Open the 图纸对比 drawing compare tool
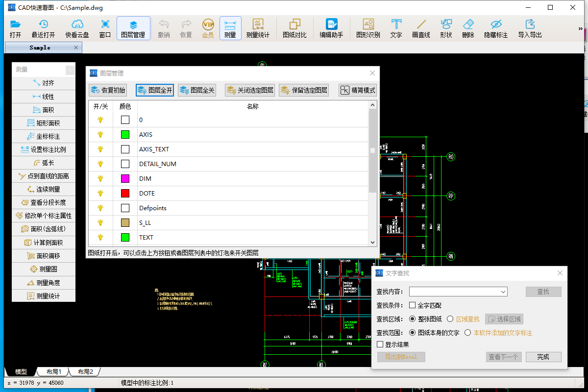The image size is (588, 392). pyautogui.click(x=295, y=28)
